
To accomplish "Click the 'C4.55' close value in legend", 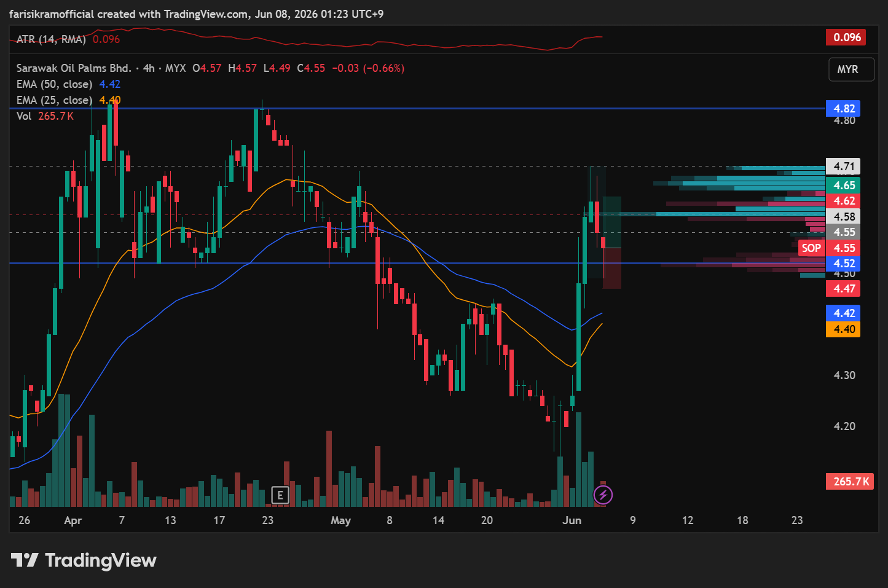I will (311, 68).
